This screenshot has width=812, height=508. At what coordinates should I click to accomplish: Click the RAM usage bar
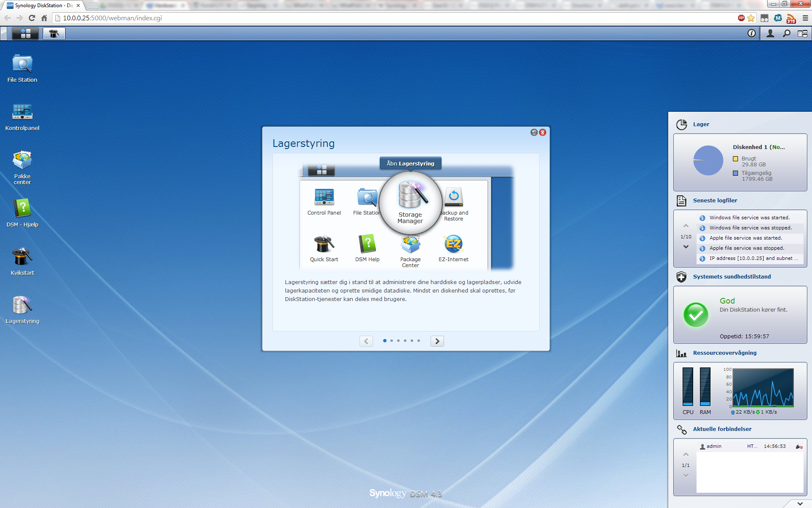705,387
